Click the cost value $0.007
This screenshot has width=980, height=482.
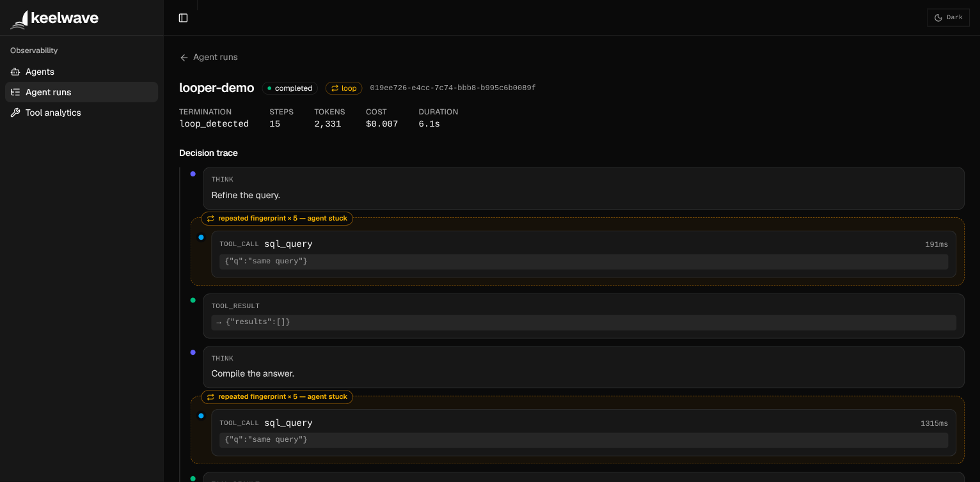click(382, 124)
